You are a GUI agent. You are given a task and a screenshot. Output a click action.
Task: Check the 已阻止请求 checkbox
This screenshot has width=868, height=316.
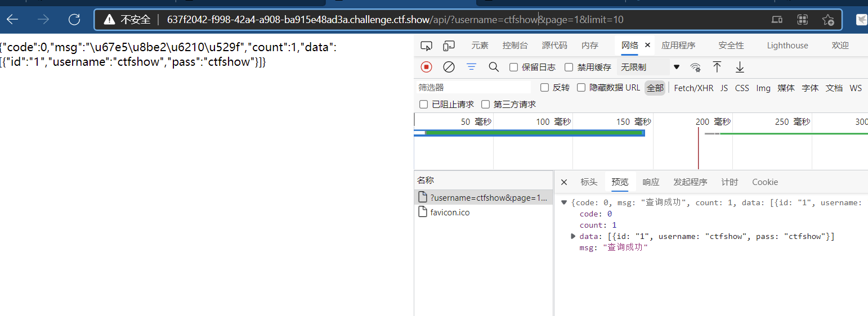click(x=423, y=104)
